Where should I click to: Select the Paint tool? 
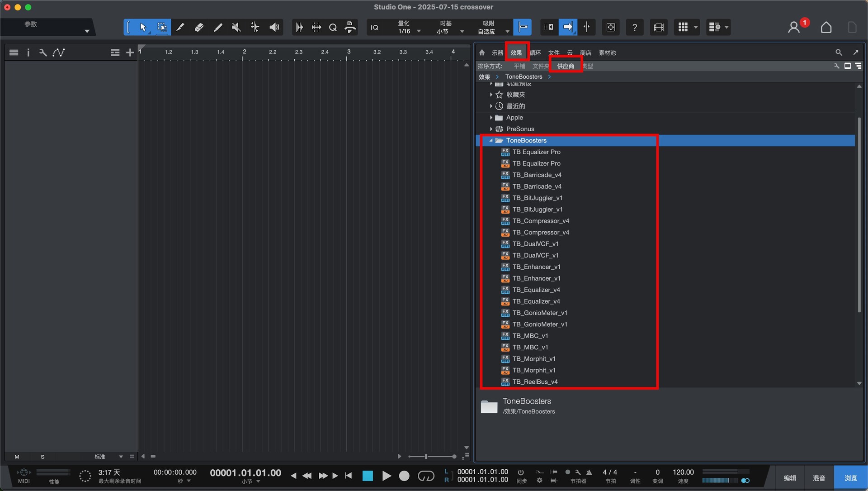(217, 27)
